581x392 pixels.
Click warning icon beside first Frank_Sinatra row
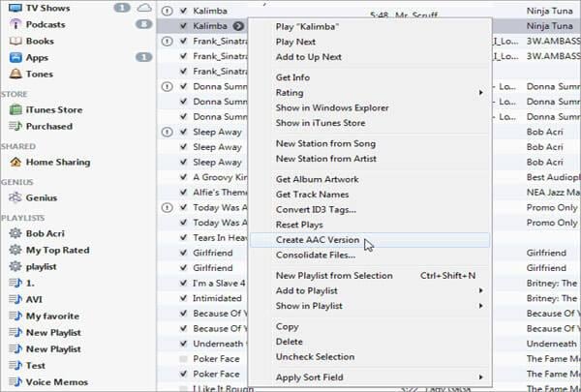pos(168,41)
